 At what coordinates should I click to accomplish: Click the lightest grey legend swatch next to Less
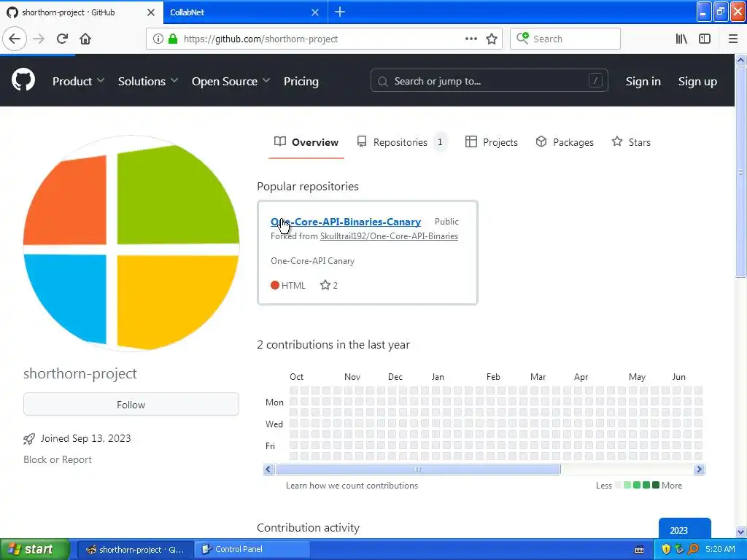(618, 485)
